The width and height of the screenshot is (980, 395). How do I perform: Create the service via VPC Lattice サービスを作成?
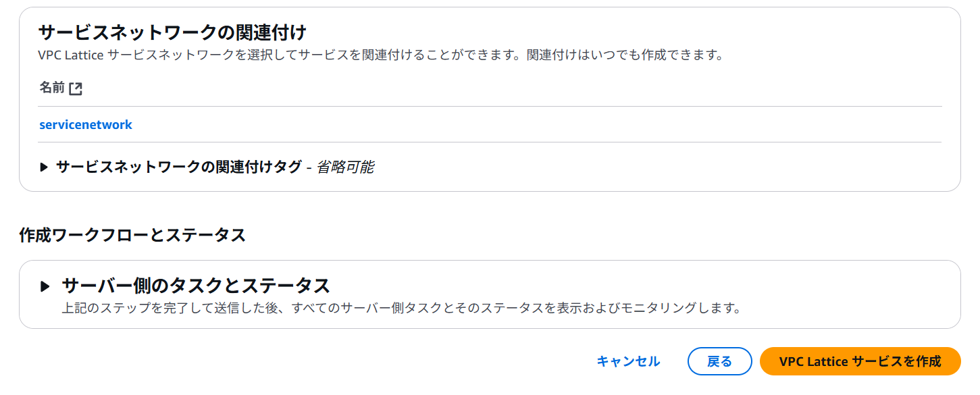[x=860, y=361]
